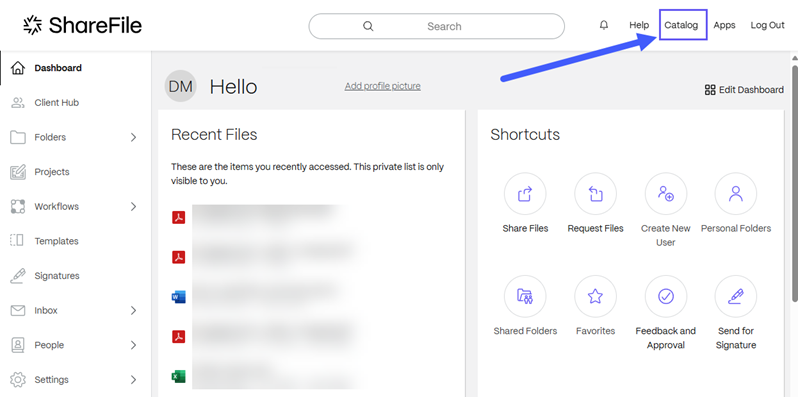Click the search magnifier icon

click(x=368, y=26)
